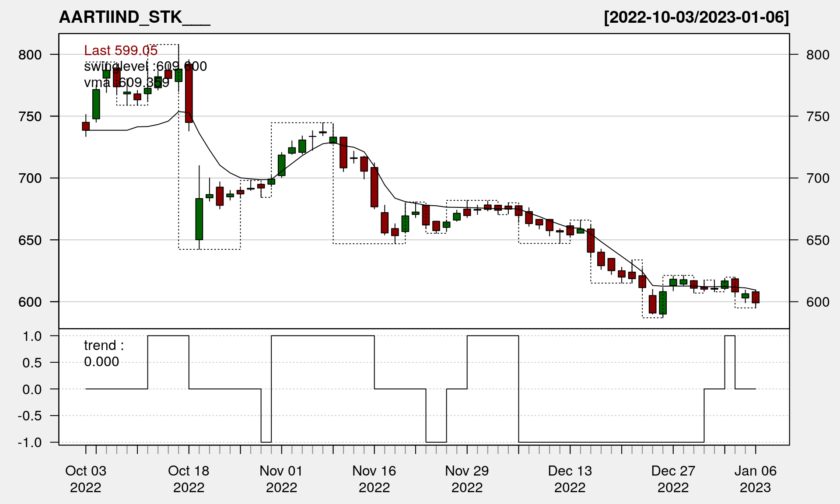Click the 'Dec 13 2022' date axis label

(570, 479)
